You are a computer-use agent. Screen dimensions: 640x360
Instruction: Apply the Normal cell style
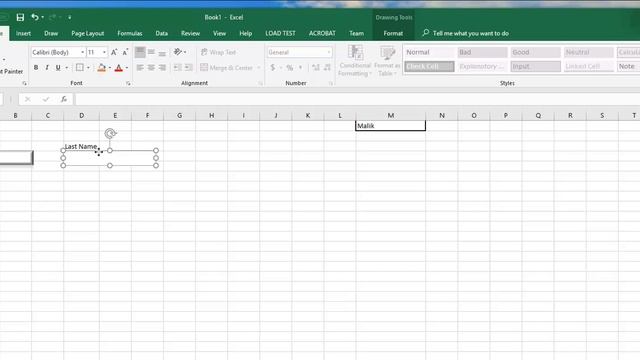tap(429, 52)
